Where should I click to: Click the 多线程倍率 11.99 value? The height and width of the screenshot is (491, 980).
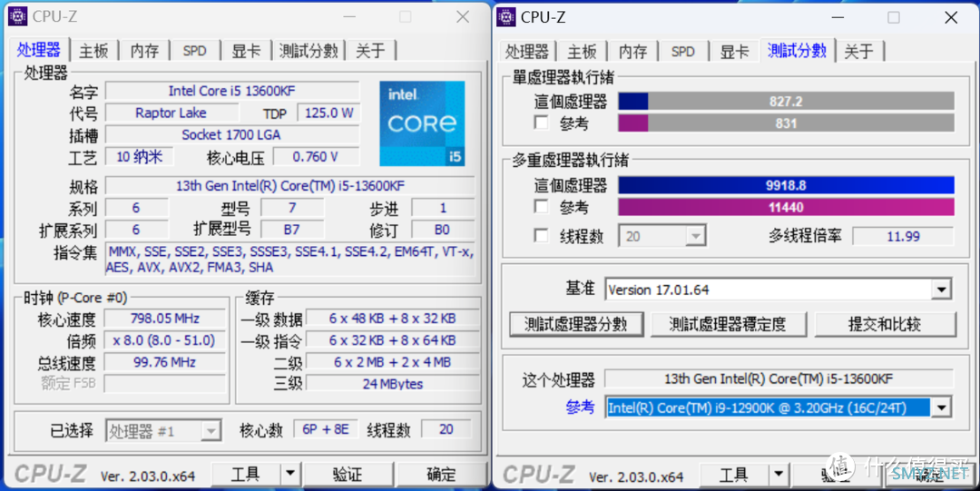click(x=903, y=237)
